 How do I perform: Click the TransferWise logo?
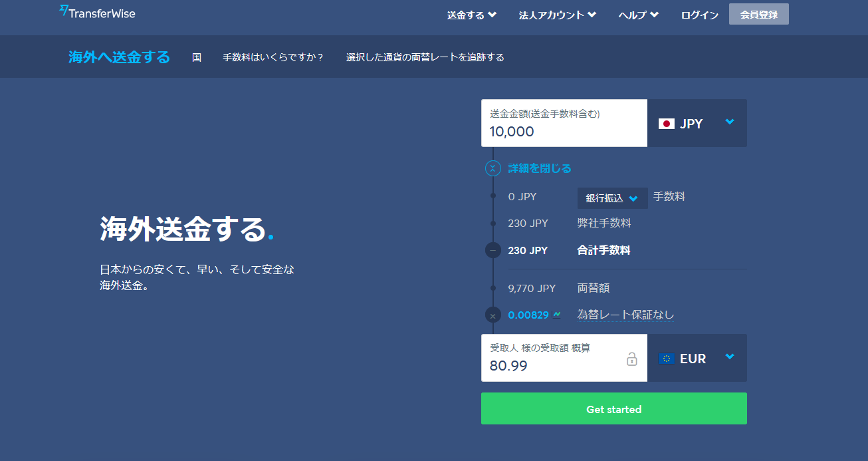click(97, 12)
